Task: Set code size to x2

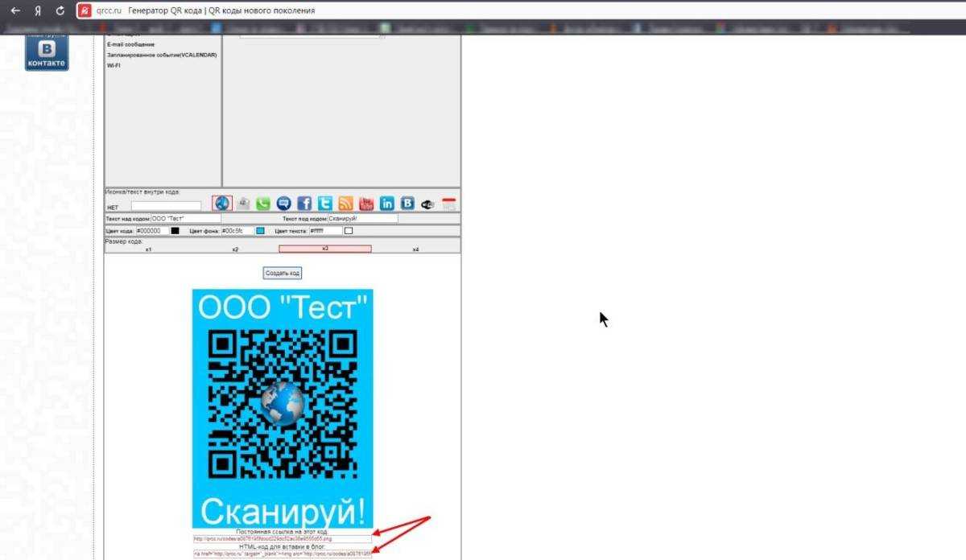Action: click(x=235, y=249)
